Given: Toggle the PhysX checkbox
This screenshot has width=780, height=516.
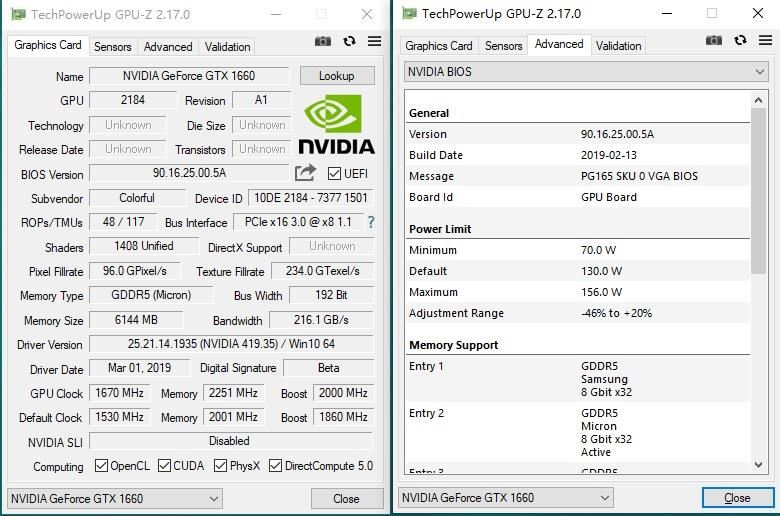Looking at the screenshot, I should pos(220,466).
